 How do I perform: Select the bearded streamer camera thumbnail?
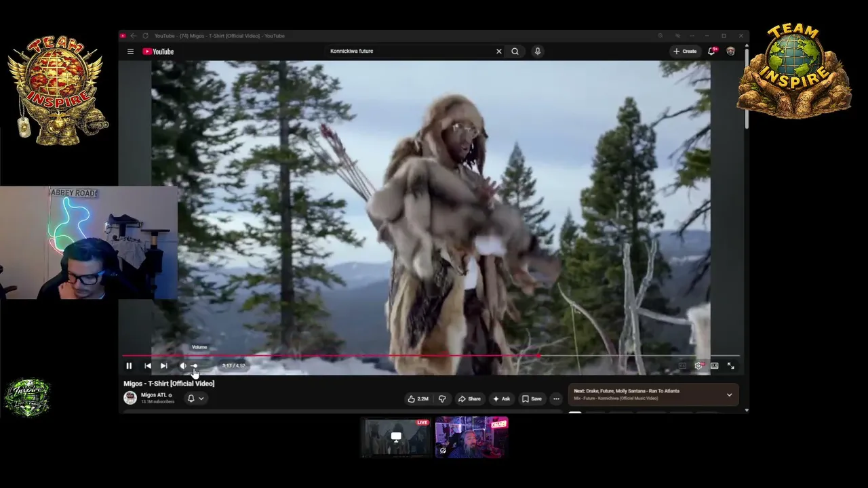tap(471, 437)
